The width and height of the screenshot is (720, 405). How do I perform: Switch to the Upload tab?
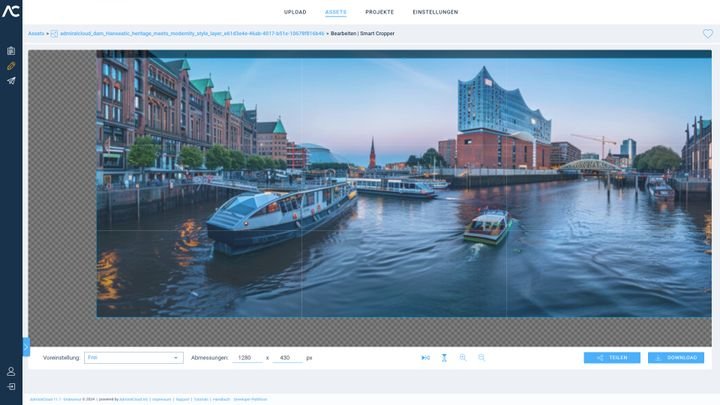[x=295, y=12]
